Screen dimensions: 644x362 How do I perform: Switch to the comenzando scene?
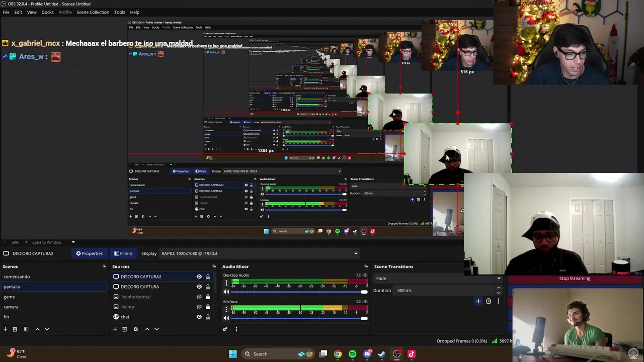click(x=54, y=277)
